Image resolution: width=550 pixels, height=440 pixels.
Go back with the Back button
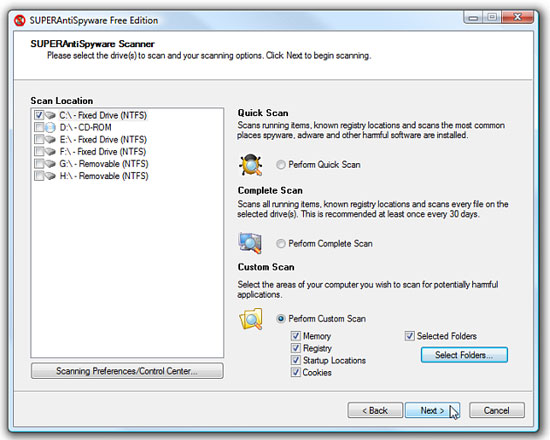point(375,410)
